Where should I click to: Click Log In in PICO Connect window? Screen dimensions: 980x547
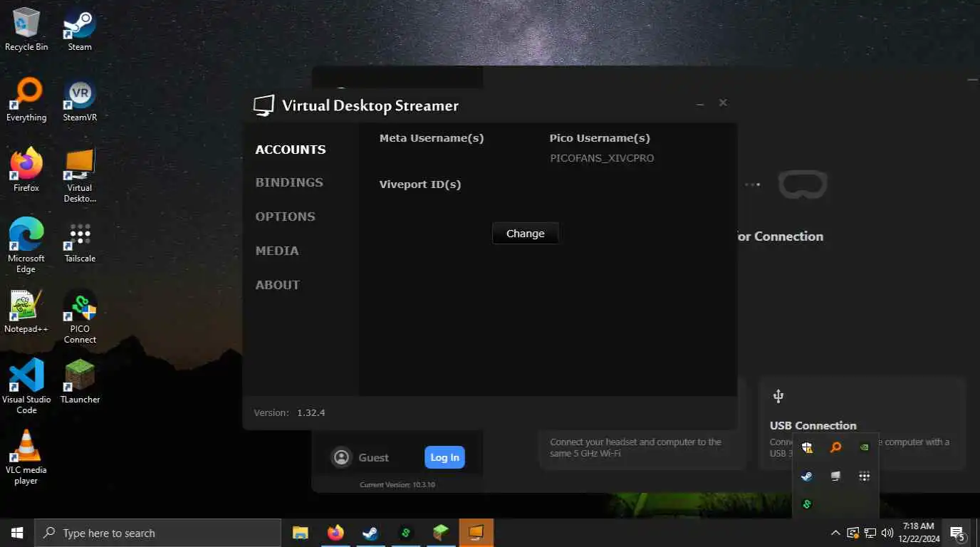coord(444,457)
